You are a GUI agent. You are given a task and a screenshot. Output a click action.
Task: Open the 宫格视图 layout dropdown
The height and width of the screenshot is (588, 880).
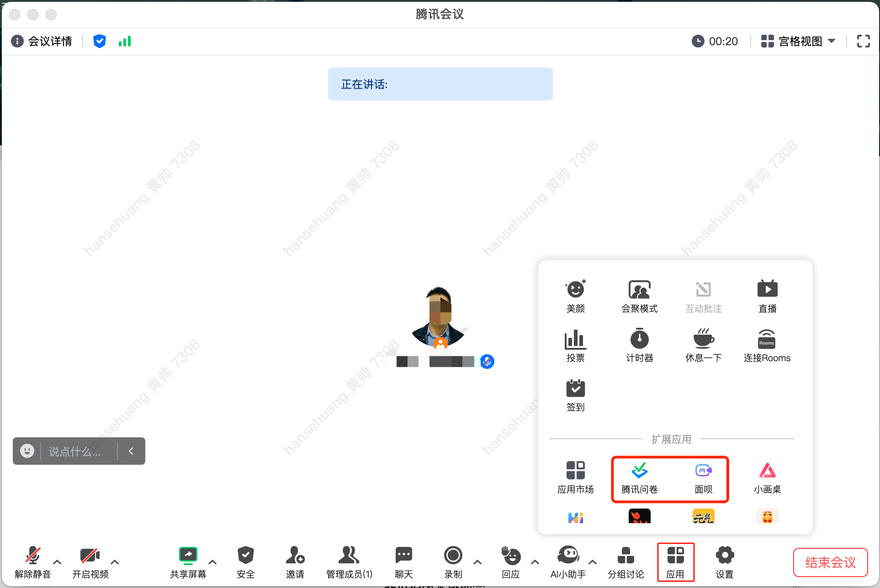coord(798,41)
